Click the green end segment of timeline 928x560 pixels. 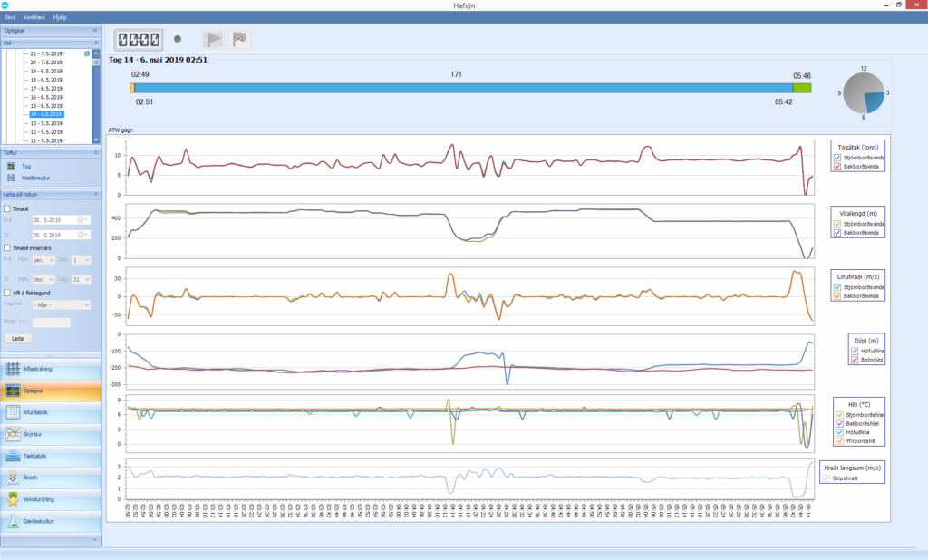(802, 88)
